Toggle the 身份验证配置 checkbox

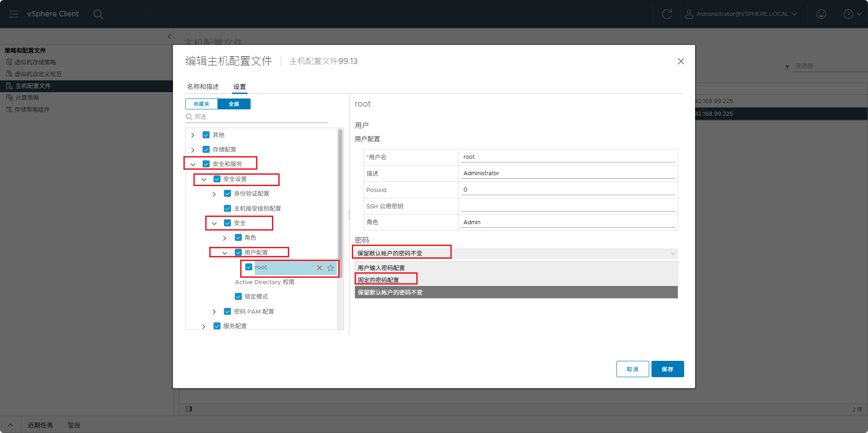(x=227, y=193)
